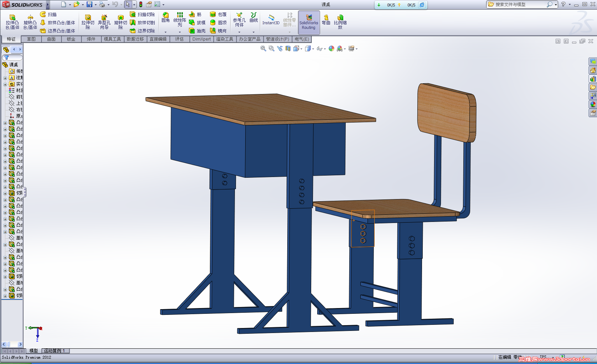Open the Hole Wizard (异型孔向导)
This screenshot has width=597, height=364.
pyautogui.click(x=104, y=22)
